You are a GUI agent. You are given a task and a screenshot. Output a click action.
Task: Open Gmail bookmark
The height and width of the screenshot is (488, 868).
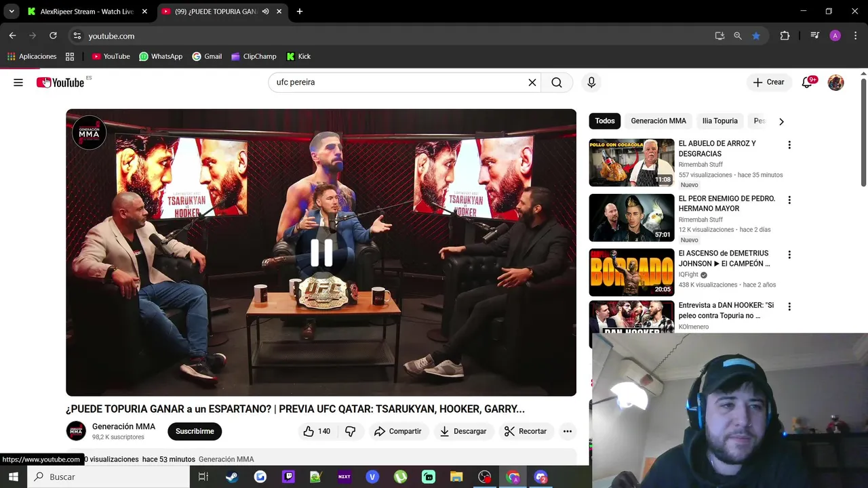tap(207, 56)
